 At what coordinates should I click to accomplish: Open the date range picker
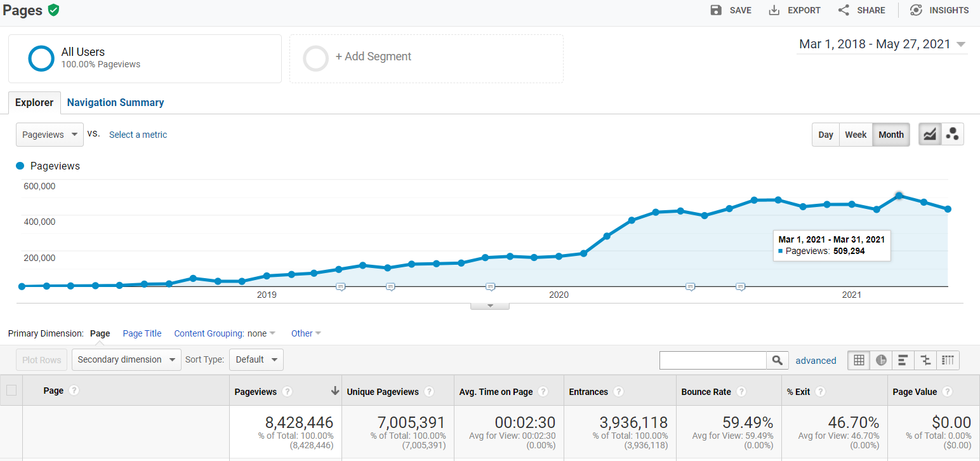[x=882, y=44]
